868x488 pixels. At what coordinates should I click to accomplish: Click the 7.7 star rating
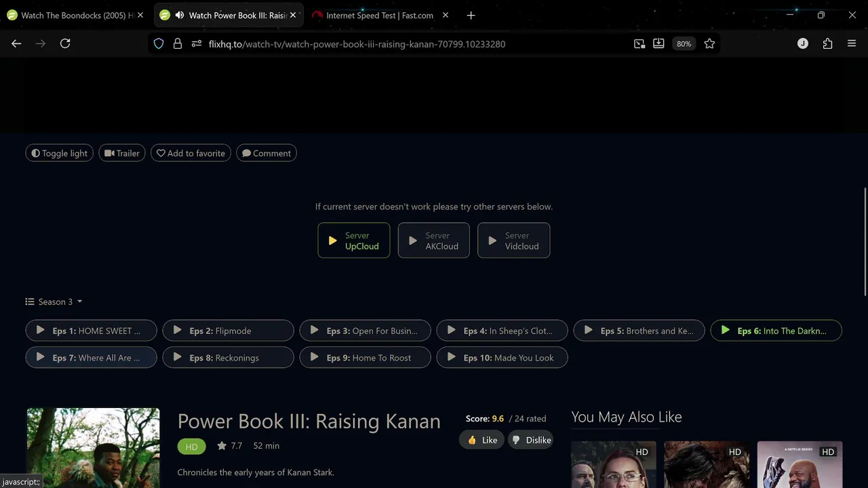click(230, 446)
